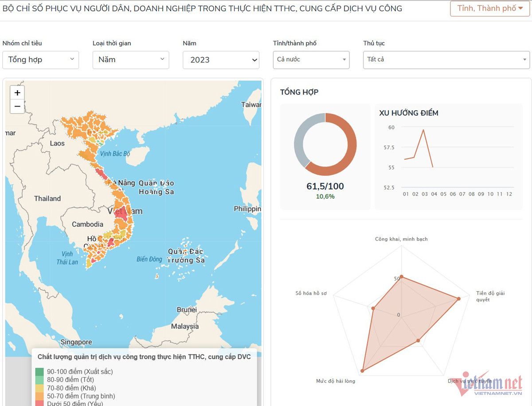The width and height of the screenshot is (532, 406).
Task: Expand the Nhóm chỉ tiêu dropdown
Action: point(40,60)
